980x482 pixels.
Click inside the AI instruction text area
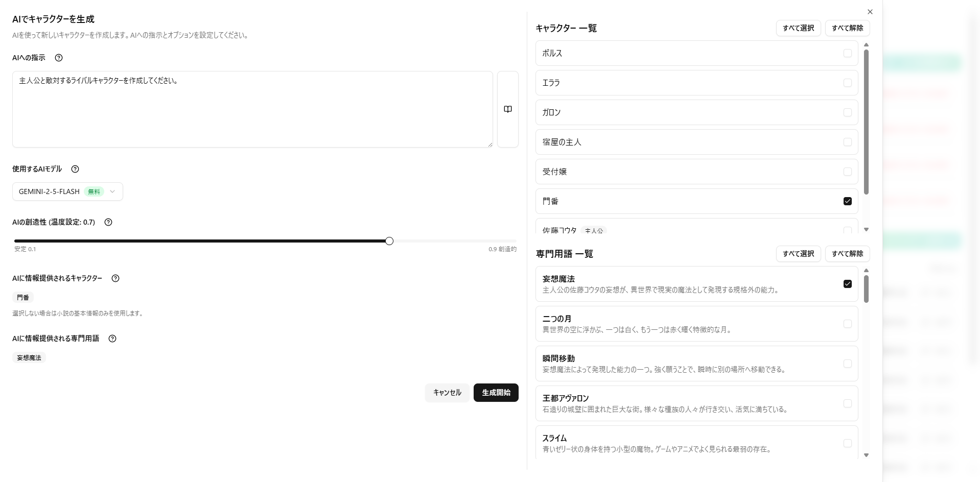[252, 109]
